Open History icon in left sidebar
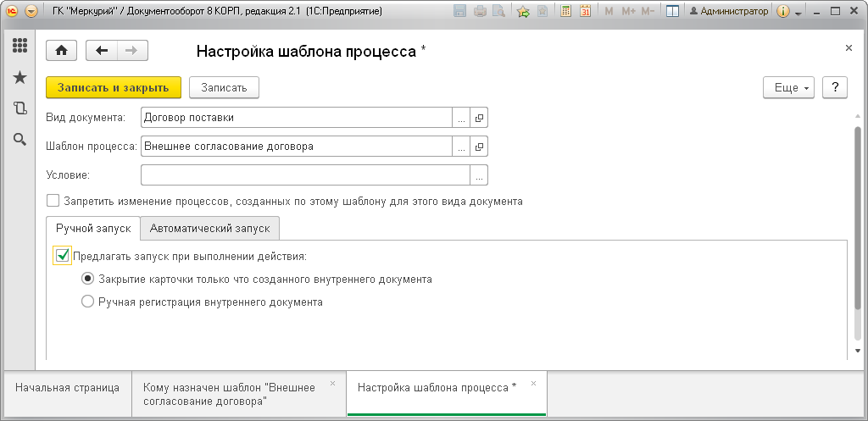Screen dimensions: 868x421 pos(20,108)
